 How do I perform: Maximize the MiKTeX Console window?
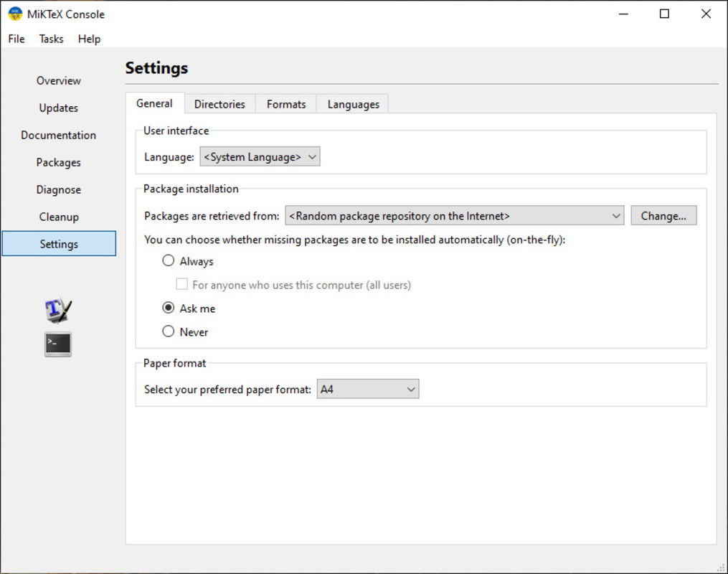[664, 14]
